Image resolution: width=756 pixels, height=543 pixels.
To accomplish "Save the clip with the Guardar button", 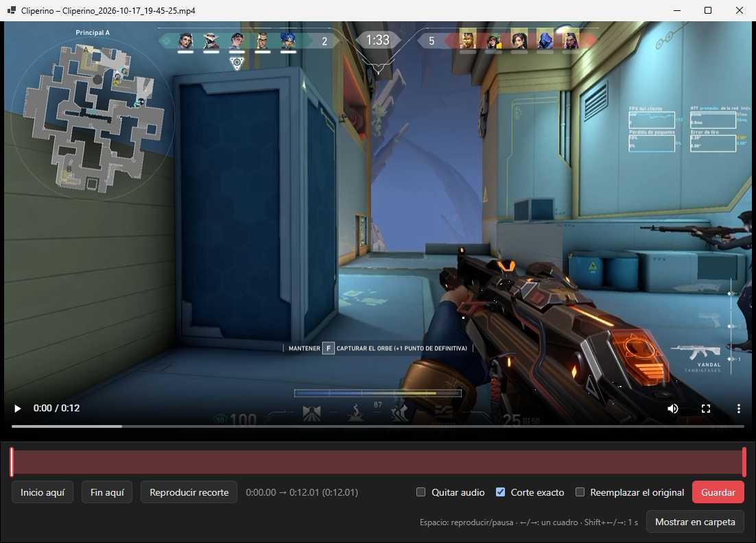I will coord(718,492).
